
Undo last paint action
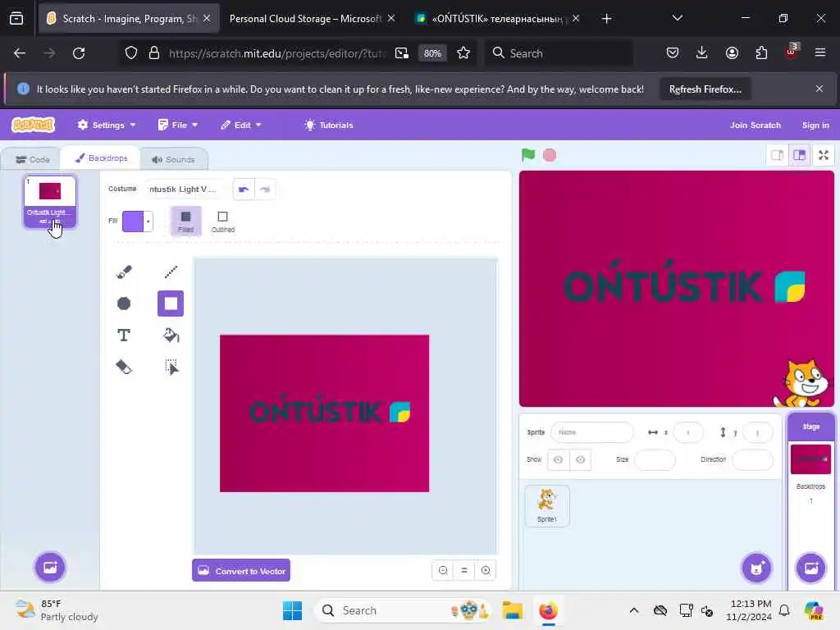[244, 189]
